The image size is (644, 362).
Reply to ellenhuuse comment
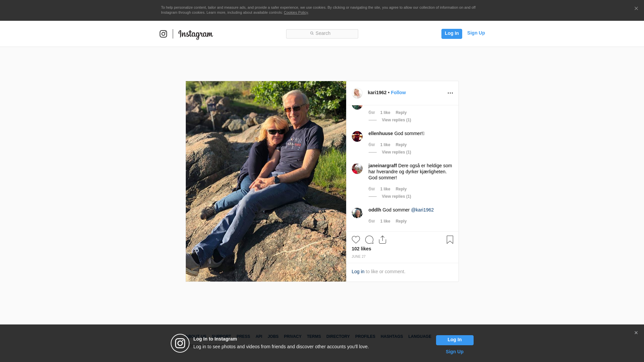point(401,145)
